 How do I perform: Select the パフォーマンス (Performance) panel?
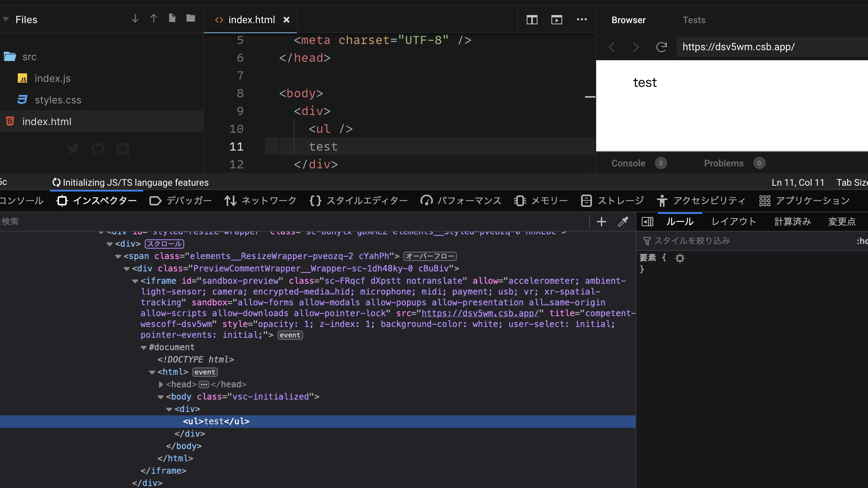tap(461, 200)
